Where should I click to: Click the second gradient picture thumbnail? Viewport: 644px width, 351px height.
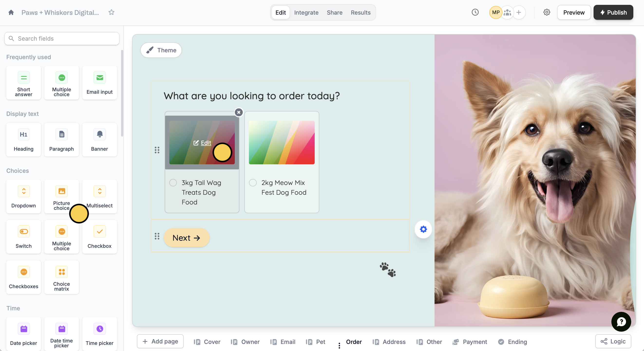[282, 143]
